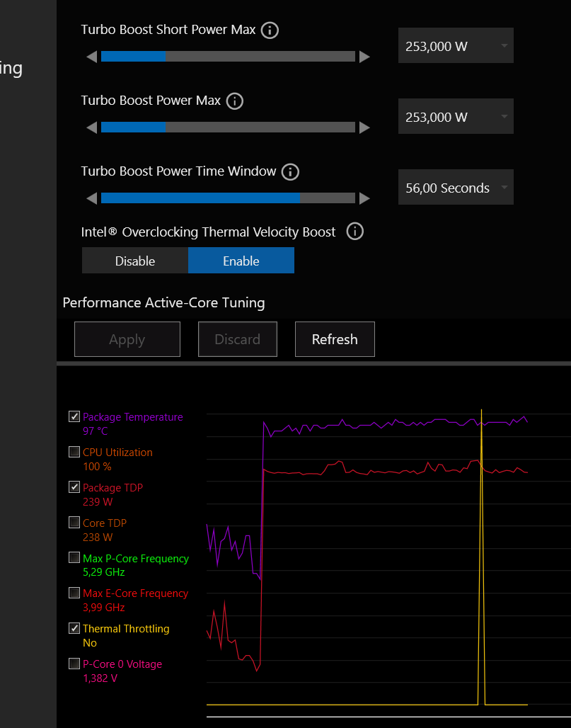This screenshot has height=728, width=571.
Task: Click the yellow thermal throttling spike in graph
Action: click(x=481, y=557)
